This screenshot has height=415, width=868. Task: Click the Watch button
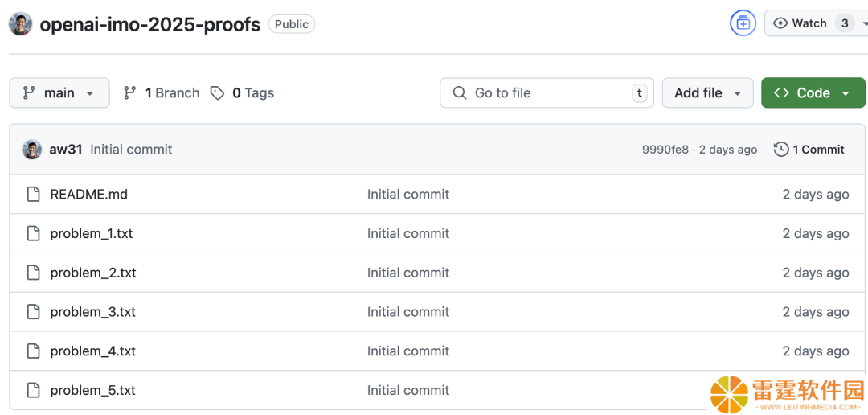(x=816, y=23)
